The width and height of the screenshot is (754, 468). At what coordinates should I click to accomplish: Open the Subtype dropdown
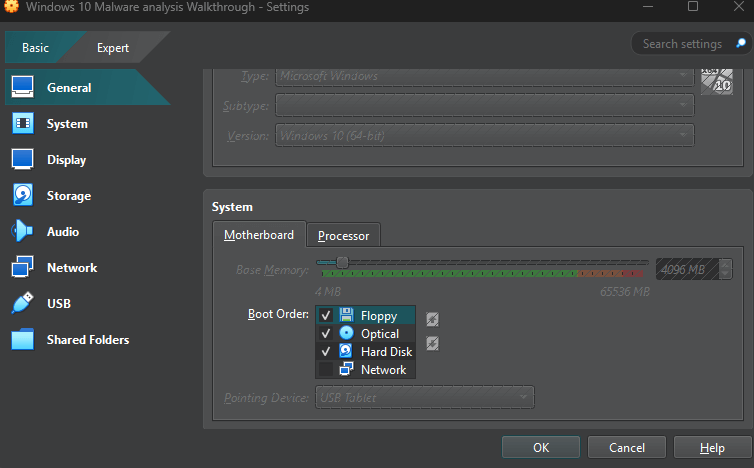point(485,105)
